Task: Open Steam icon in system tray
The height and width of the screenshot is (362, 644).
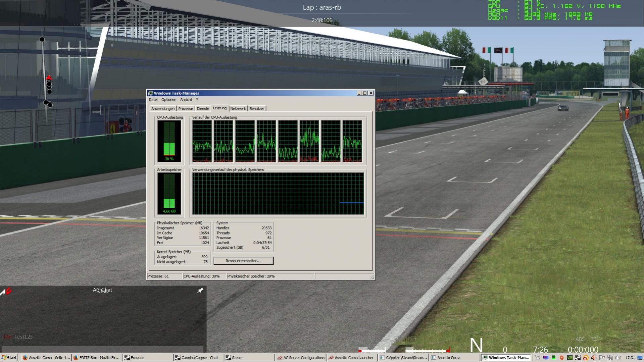Action: pos(578,358)
